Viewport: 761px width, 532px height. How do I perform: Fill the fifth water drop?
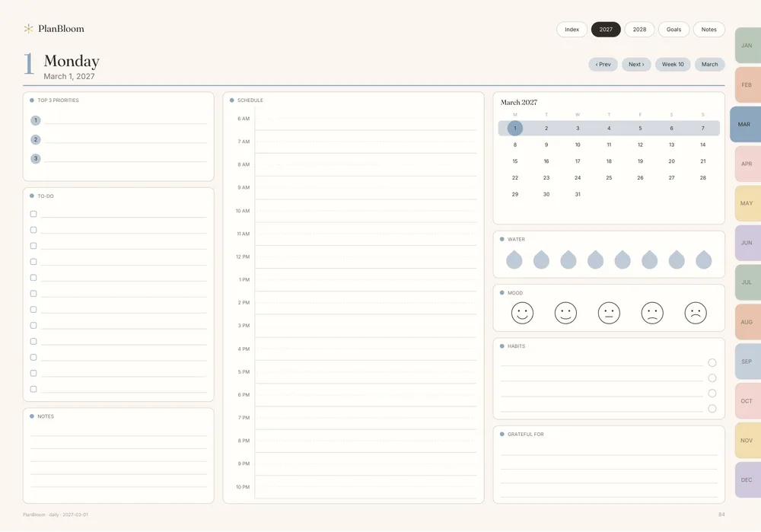click(622, 260)
